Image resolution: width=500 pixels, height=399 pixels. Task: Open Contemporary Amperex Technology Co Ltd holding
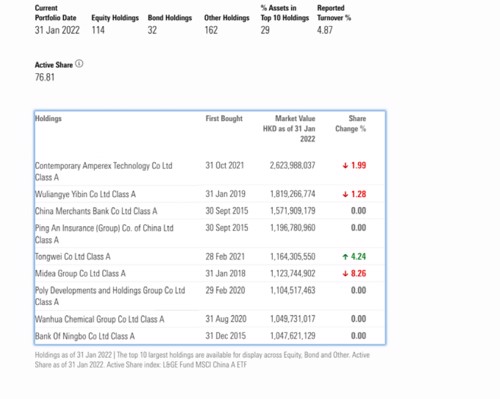click(104, 171)
